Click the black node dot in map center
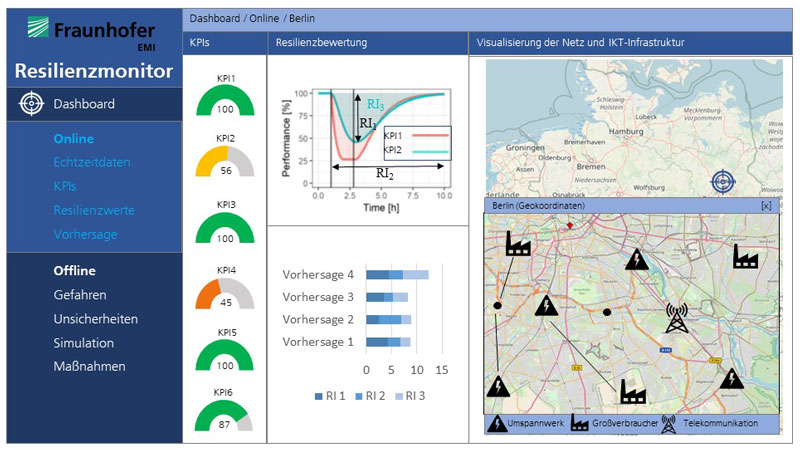Viewport: 800px width, 450px height. (607, 312)
